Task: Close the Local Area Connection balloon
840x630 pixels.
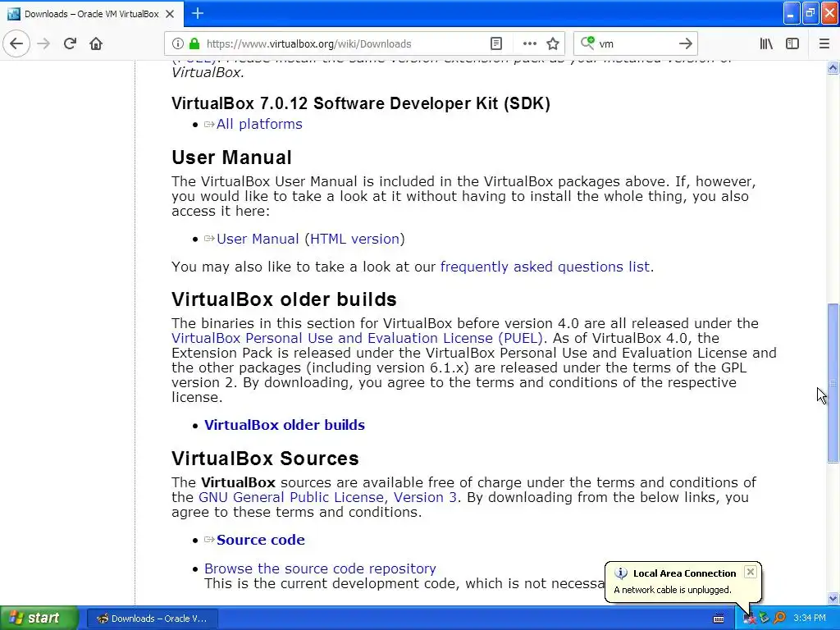Action: coord(751,572)
